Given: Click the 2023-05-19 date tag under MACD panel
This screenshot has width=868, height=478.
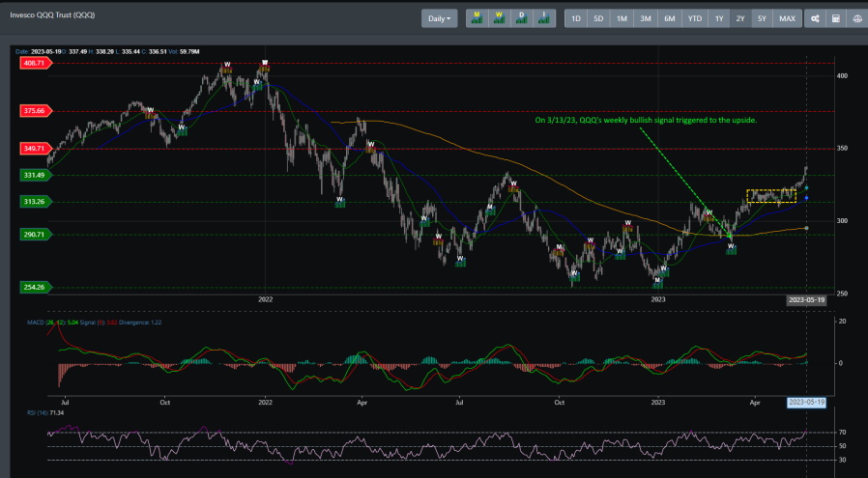Looking at the screenshot, I should click(x=806, y=403).
